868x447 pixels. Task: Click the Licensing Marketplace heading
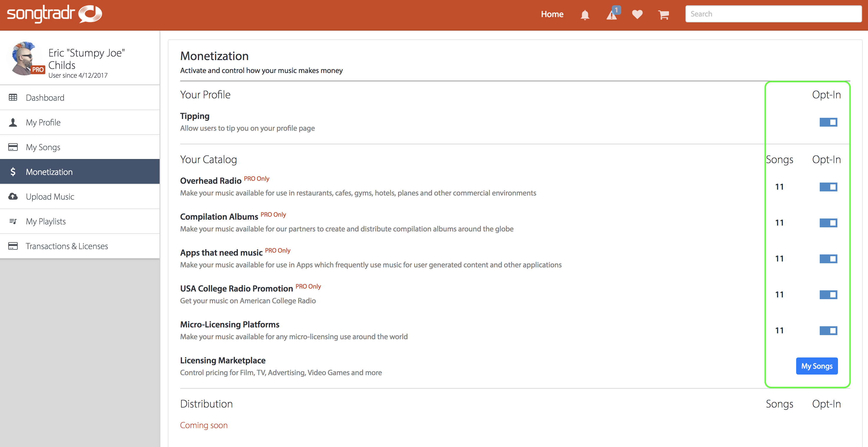223,360
